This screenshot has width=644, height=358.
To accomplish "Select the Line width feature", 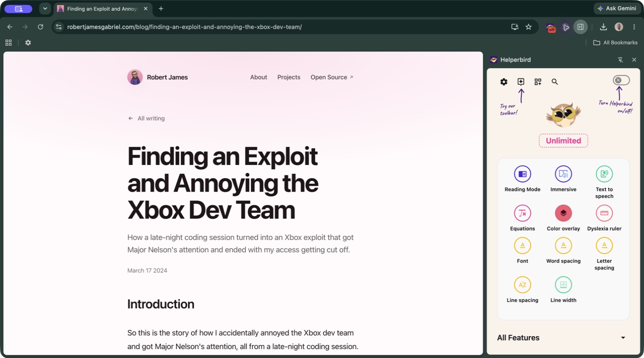I will pyautogui.click(x=563, y=285).
